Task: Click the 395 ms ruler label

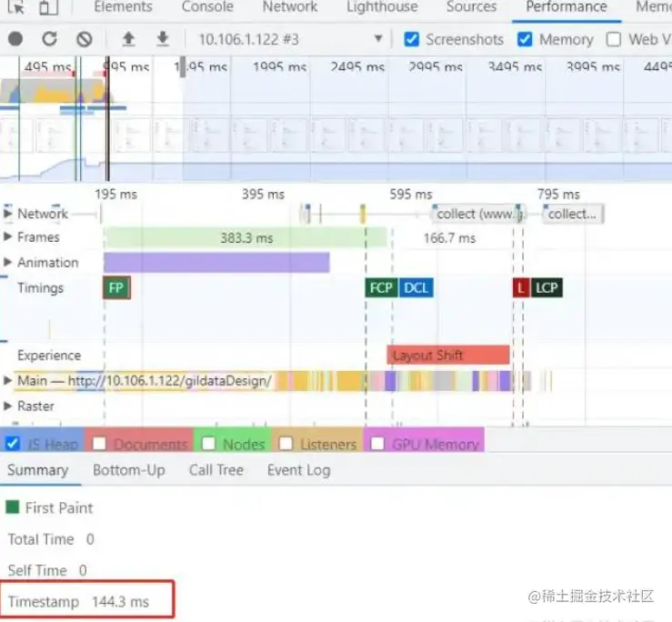Action: (x=263, y=195)
